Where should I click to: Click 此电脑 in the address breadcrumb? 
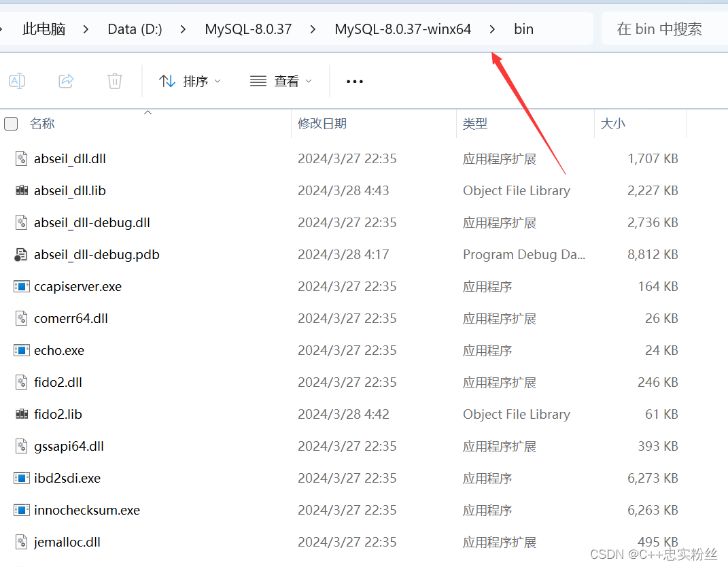pyautogui.click(x=44, y=29)
